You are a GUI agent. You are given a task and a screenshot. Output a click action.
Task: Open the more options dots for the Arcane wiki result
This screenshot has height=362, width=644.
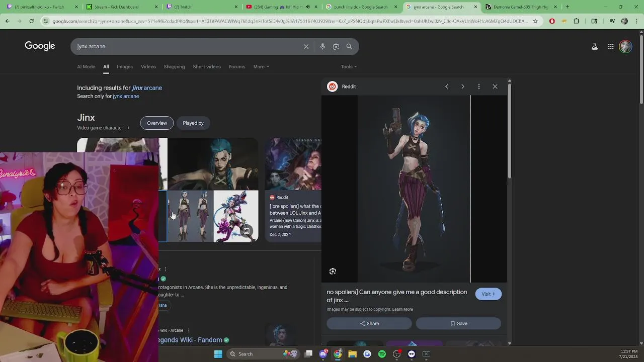click(x=189, y=330)
